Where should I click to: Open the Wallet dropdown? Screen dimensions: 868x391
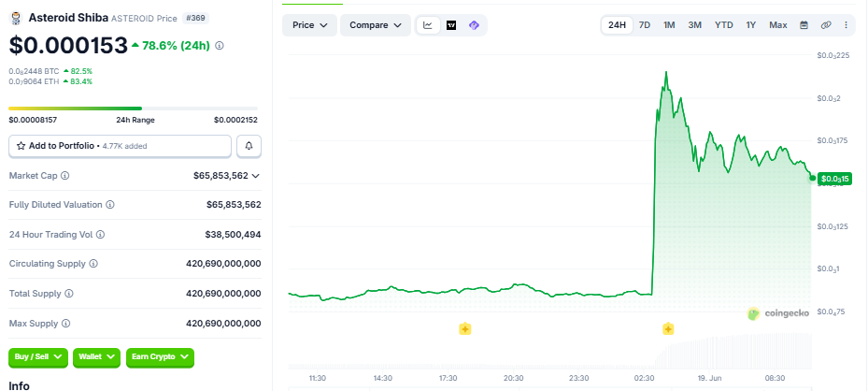coord(97,357)
